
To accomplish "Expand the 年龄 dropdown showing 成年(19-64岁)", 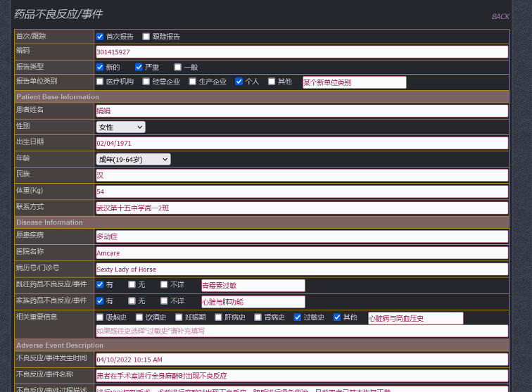I will click(133, 160).
